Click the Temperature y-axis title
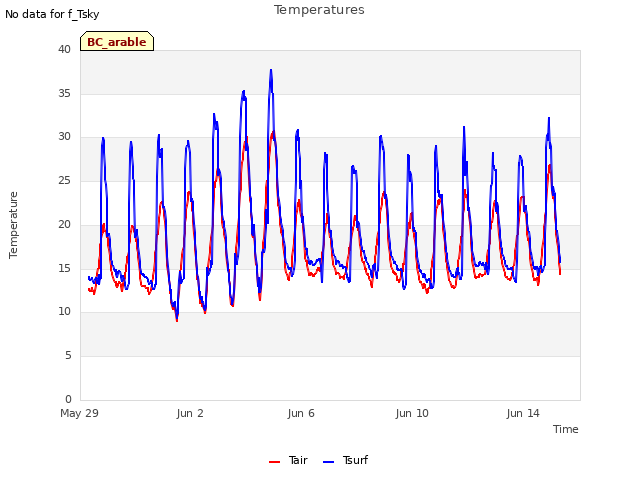640x480 pixels. (x=13, y=225)
